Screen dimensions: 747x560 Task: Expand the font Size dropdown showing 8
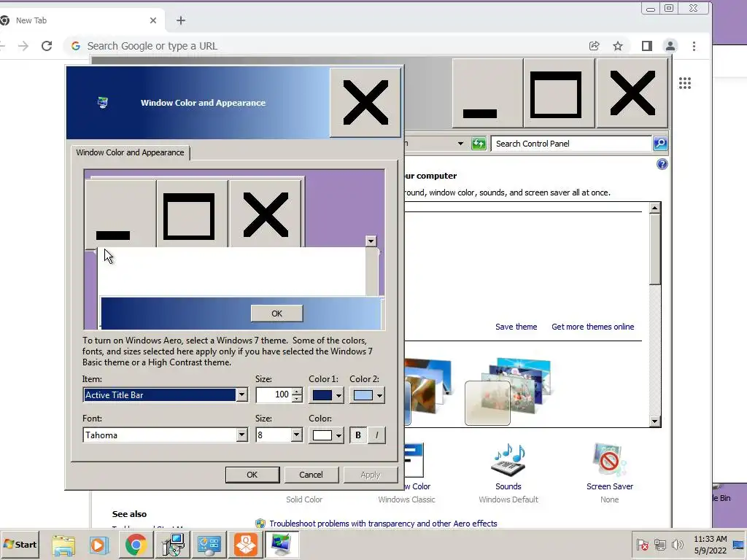(x=296, y=435)
